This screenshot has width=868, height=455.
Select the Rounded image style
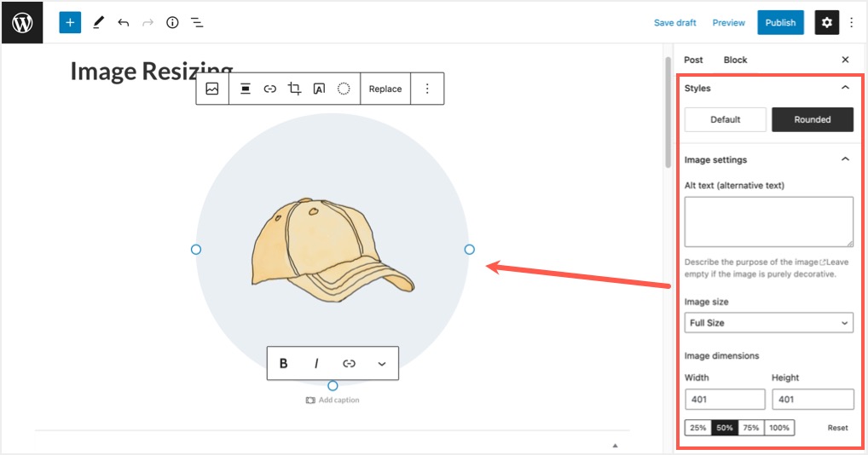click(812, 119)
